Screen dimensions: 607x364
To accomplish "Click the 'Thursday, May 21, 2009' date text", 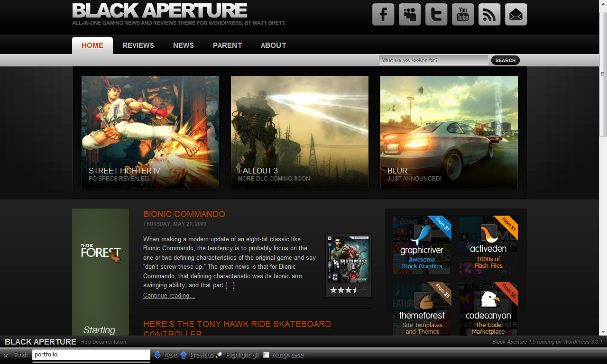I will click(x=175, y=224).
